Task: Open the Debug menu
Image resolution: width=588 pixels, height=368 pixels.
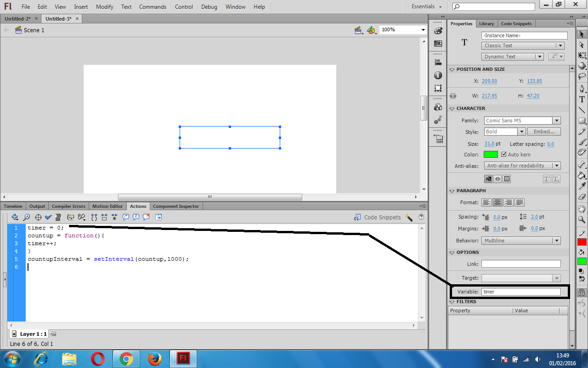Action: point(209,6)
